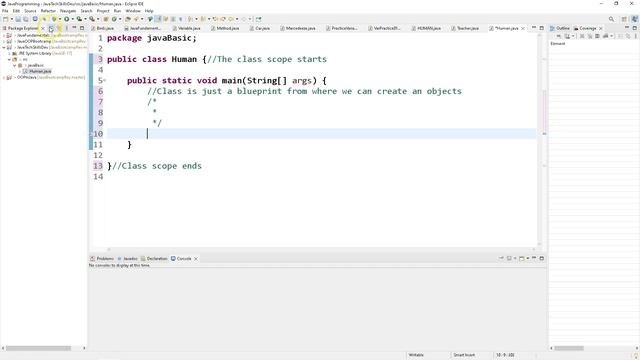Close the Coverage view tab
640x360 pixels.
[x=601, y=28]
